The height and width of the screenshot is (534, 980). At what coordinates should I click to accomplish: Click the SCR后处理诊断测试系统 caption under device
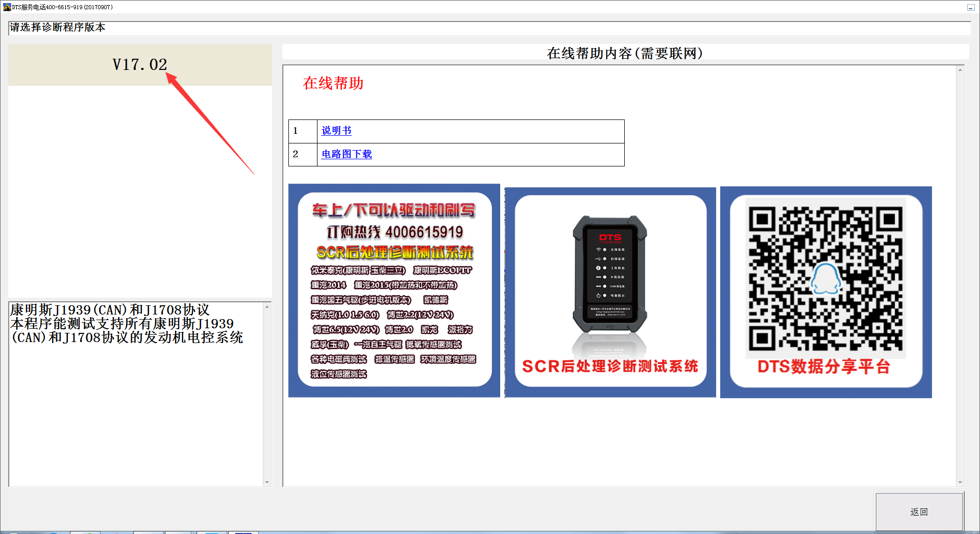[x=610, y=367]
